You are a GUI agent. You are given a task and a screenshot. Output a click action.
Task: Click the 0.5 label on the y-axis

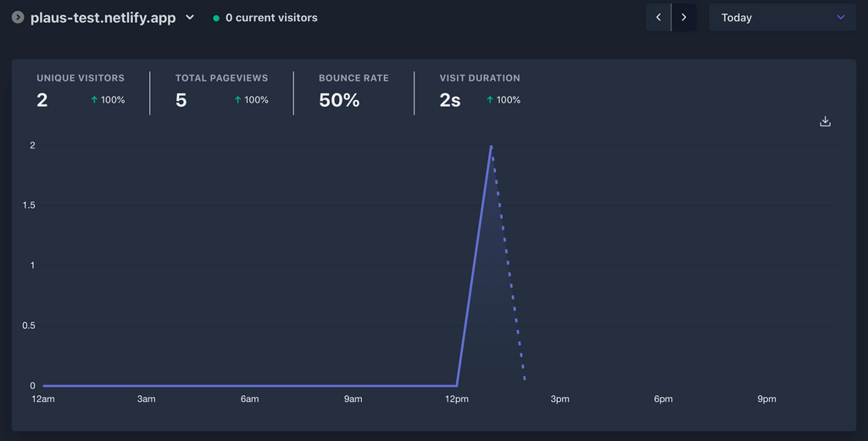29,326
